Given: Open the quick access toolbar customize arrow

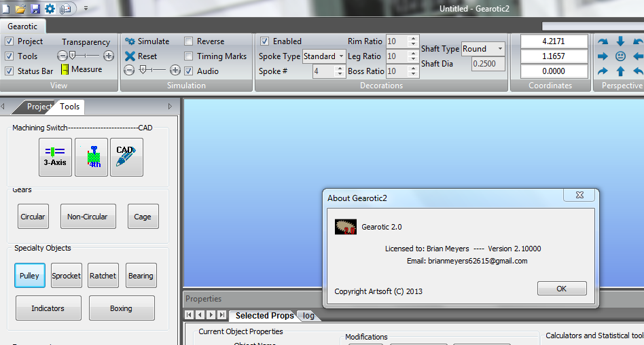Looking at the screenshot, I should point(86,9).
